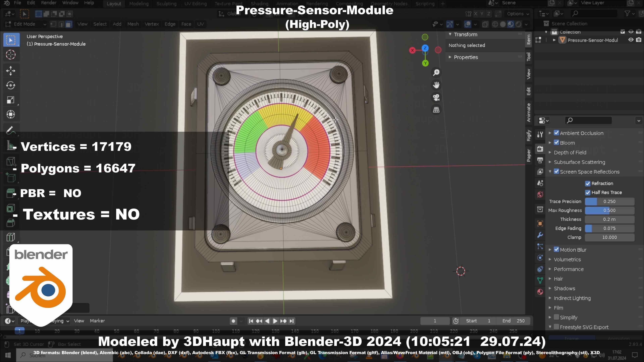The width and height of the screenshot is (644, 362).
Task: Jump to timeline start button
Action: pyautogui.click(x=251, y=321)
